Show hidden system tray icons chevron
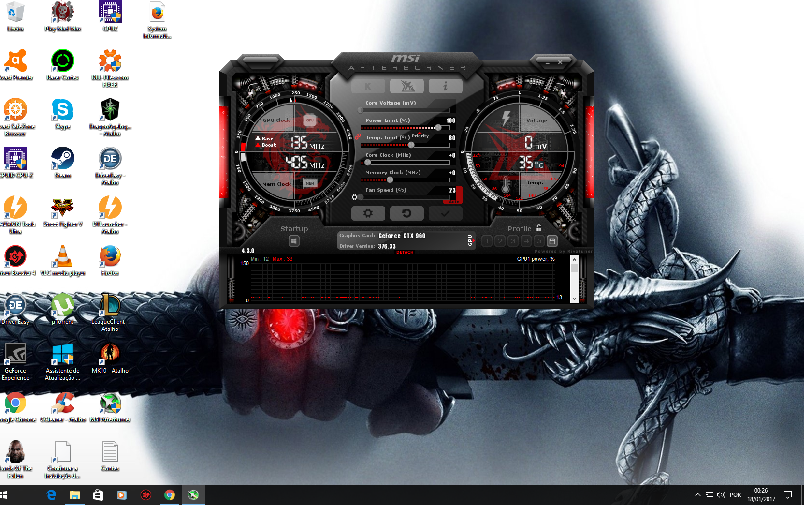812x508 pixels. 697,494
